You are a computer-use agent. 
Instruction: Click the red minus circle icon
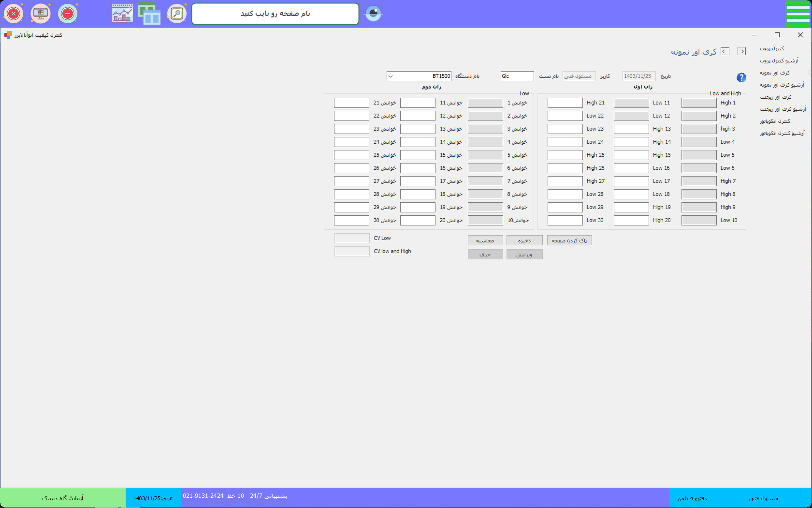(68, 14)
